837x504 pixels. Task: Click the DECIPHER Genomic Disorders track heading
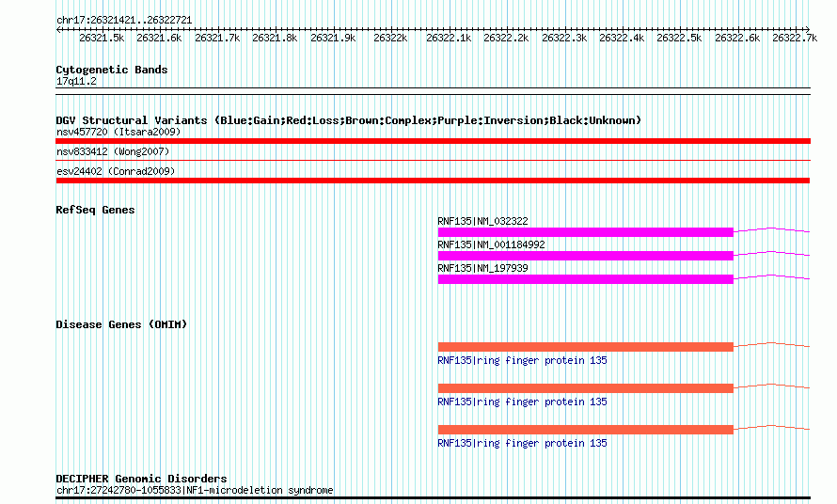141,479
